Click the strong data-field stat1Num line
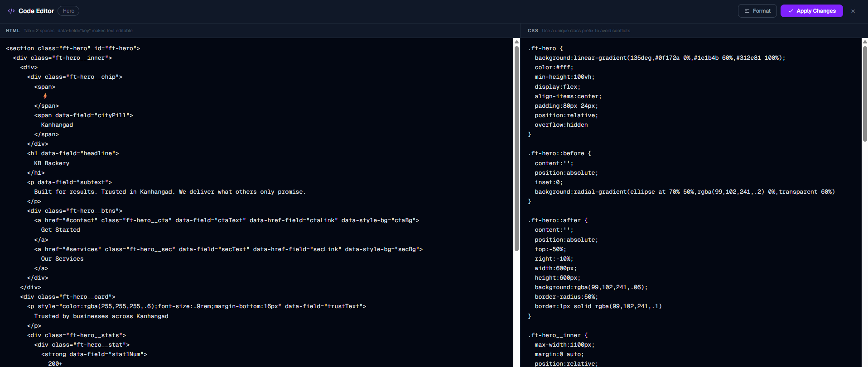 (x=94, y=354)
